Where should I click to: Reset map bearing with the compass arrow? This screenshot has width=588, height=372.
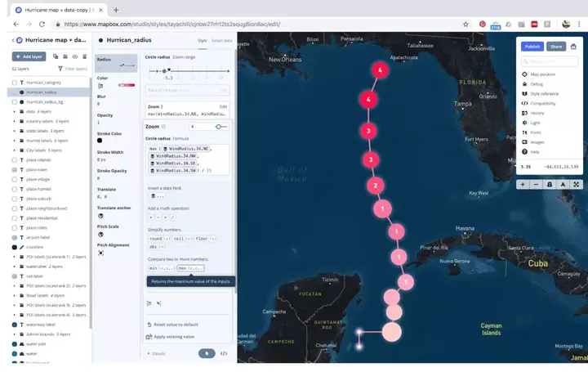coord(563,184)
